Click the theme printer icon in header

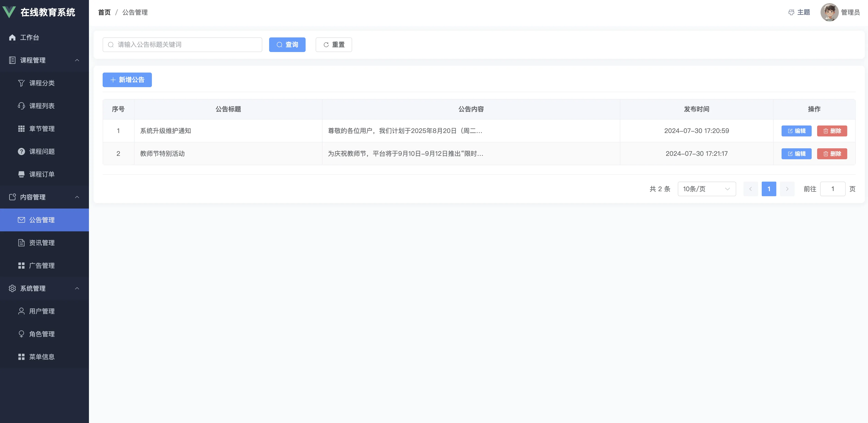[x=791, y=13]
